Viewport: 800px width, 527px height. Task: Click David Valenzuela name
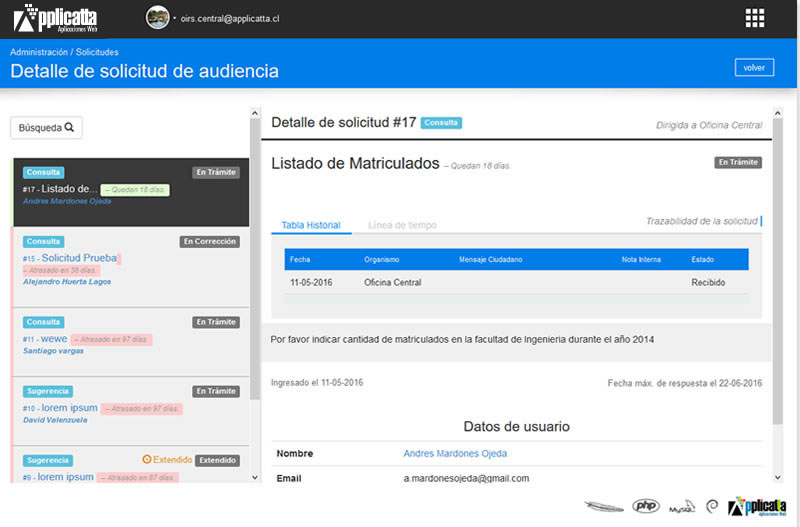click(x=55, y=420)
